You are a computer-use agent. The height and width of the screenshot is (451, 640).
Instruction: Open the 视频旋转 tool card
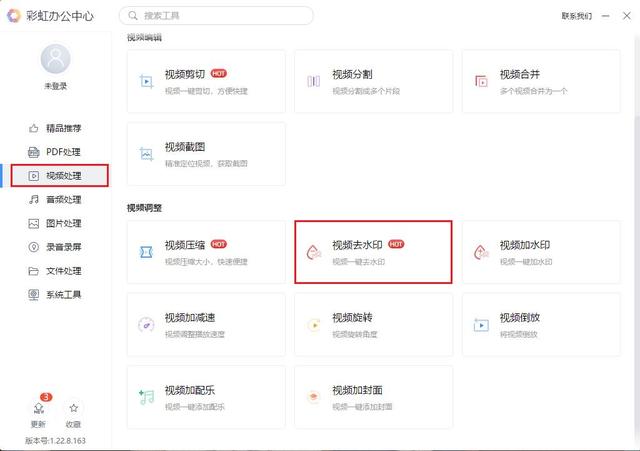pos(373,324)
